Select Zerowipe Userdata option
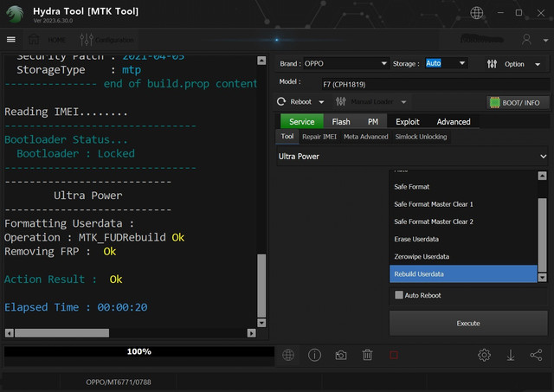This screenshot has height=392, width=554. 463,257
